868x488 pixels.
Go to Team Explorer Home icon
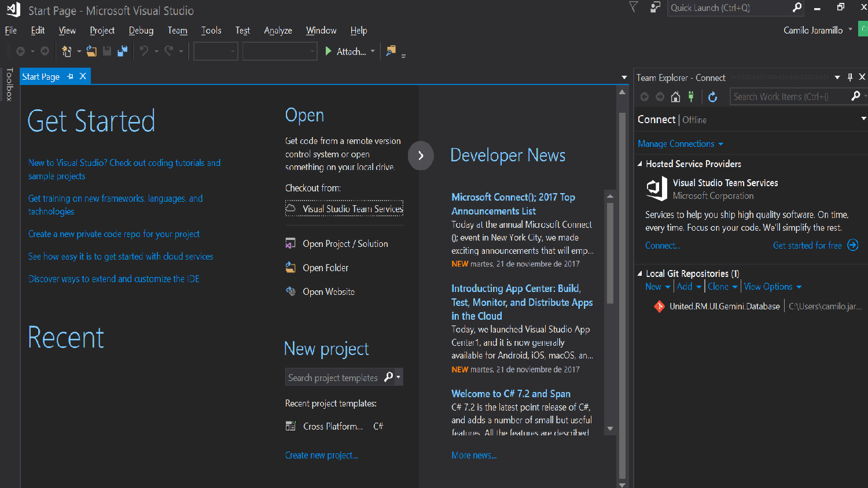point(675,97)
